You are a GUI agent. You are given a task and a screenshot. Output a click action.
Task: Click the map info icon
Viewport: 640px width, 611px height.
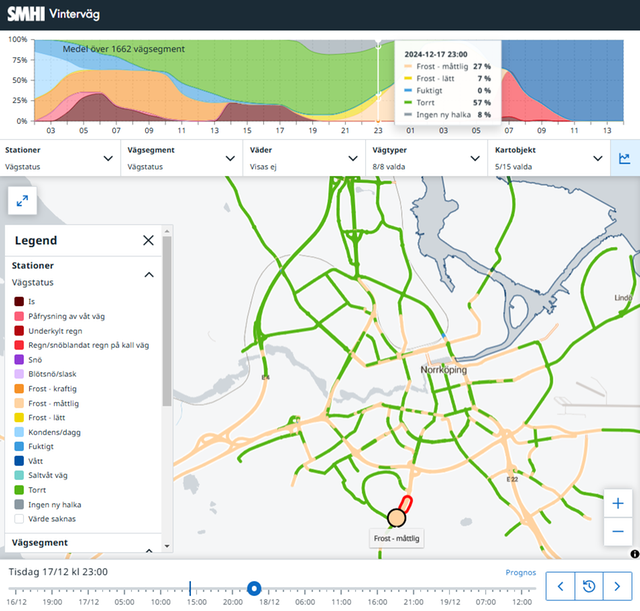point(634,554)
